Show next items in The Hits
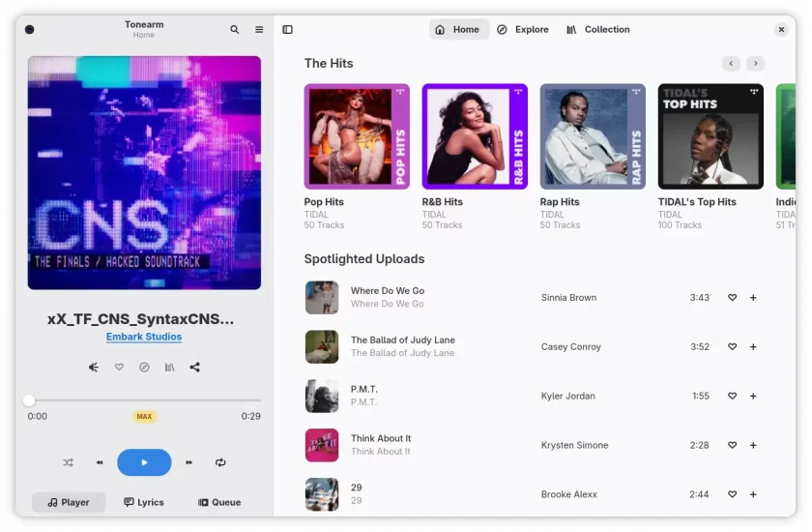The width and height of the screenshot is (812, 532). coord(756,63)
